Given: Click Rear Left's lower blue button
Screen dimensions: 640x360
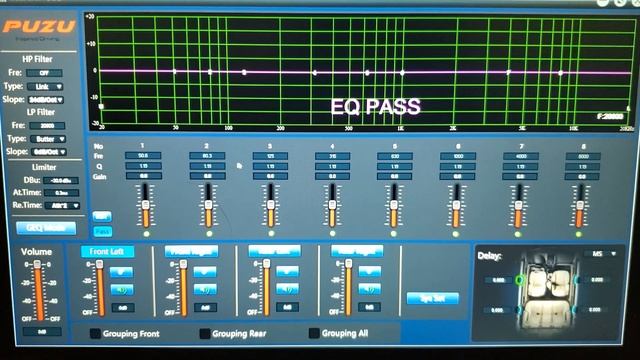Looking at the screenshot, I should pos(287,289).
